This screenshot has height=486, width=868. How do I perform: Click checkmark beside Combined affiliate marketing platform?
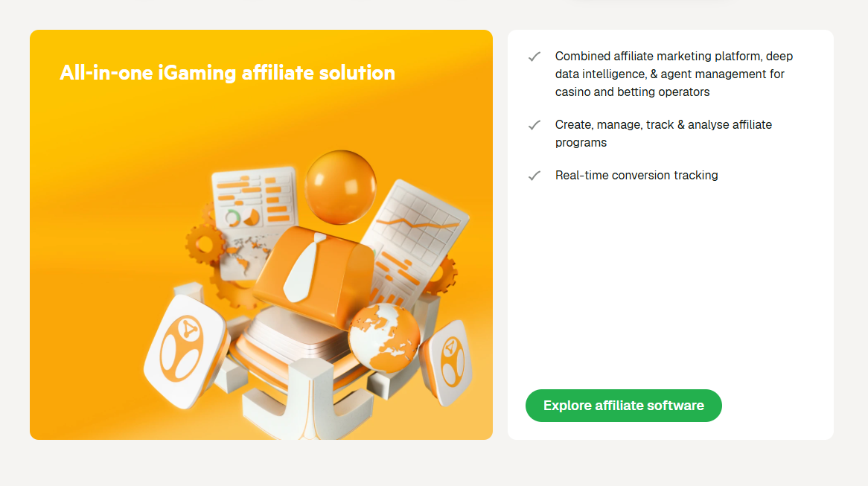[x=534, y=57]
